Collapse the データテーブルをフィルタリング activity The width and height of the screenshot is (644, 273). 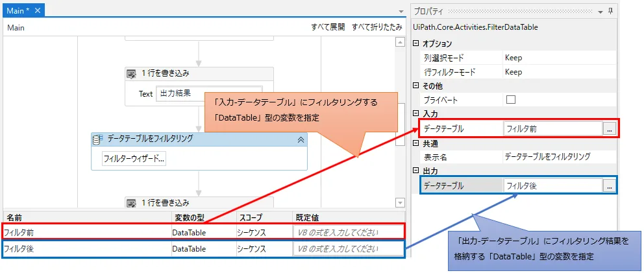301,139
